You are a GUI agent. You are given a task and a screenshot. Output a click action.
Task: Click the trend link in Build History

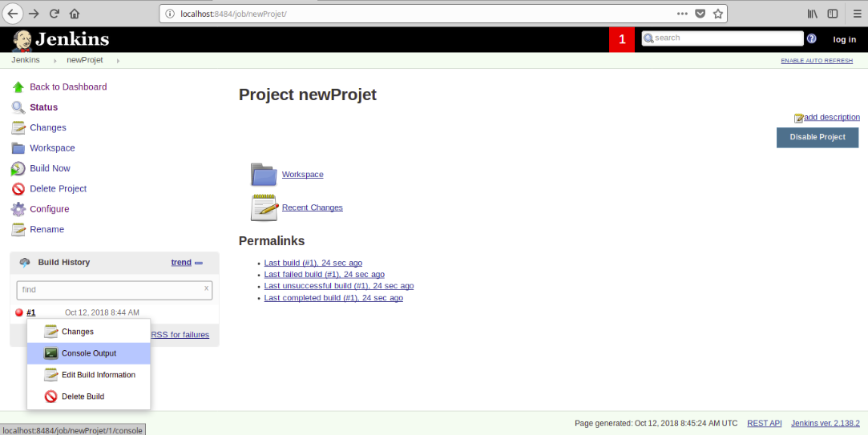tap(181, 262)
